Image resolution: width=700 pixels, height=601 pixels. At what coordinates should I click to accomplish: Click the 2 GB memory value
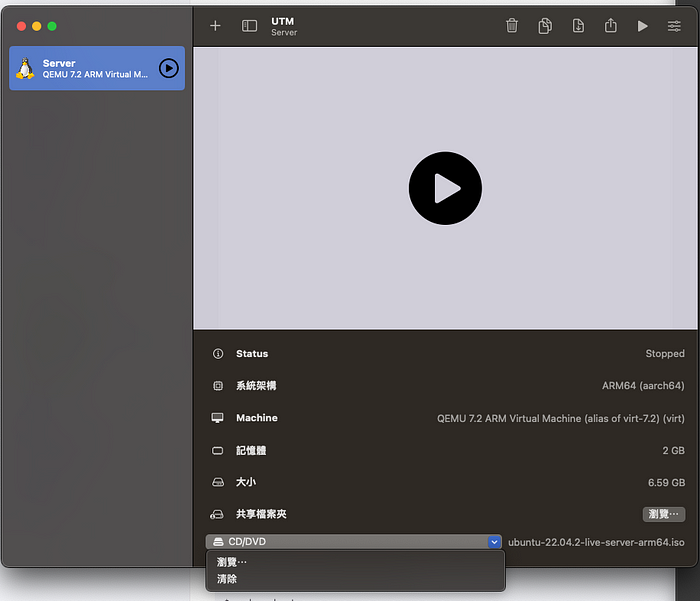[674, 451]
